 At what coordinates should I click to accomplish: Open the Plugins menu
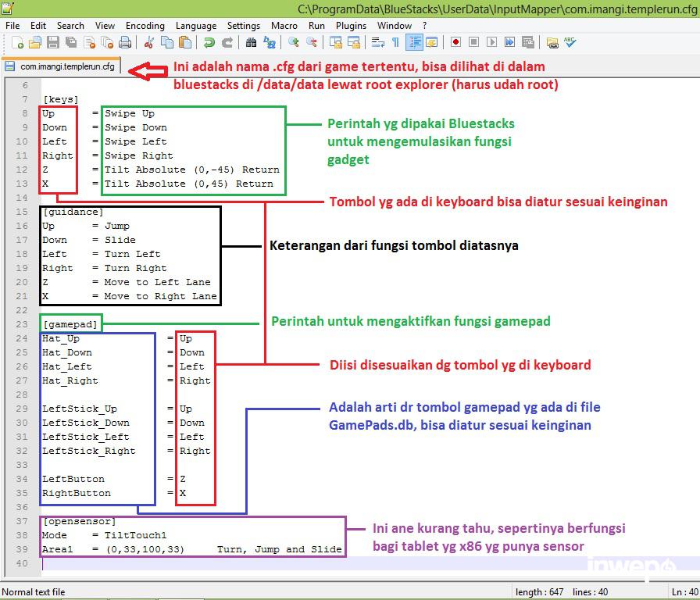351,25
